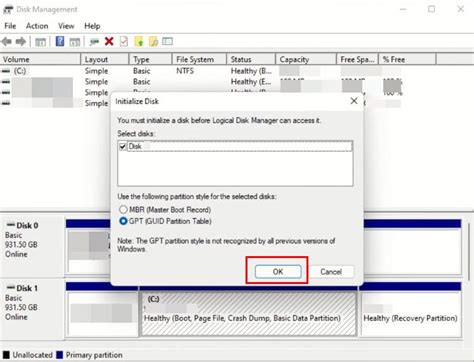The image size is (474, 362).
Task: Open the View menu
Action: point(66,26)
